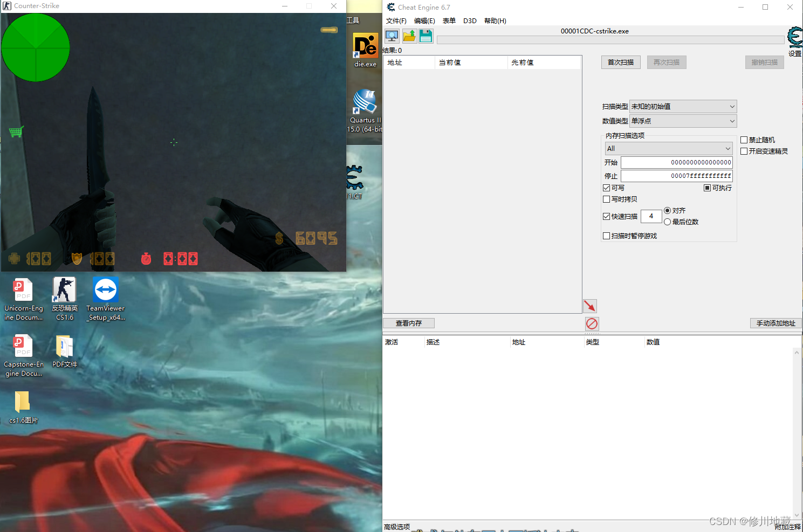Toggle 写时拷贝 checkbox
This screenshot has width=803, height=532.
[x=606, y=199]
